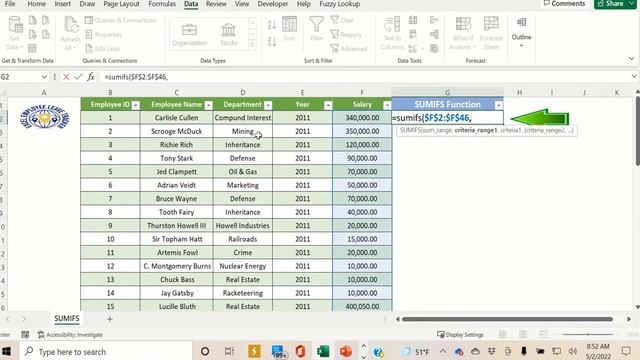Viewport: 640px width, 360px height.
Task: Open notification center icon
Action: 626,351
